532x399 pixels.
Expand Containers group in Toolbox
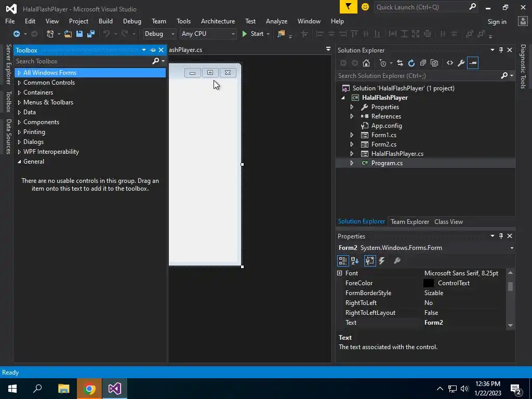(19, 92)
